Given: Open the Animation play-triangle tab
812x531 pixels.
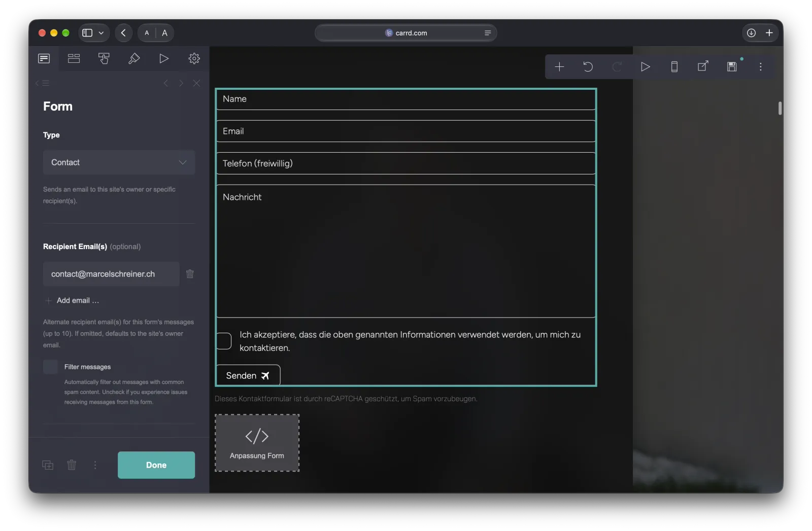Looking at the screenshot, I should (164, 59).
